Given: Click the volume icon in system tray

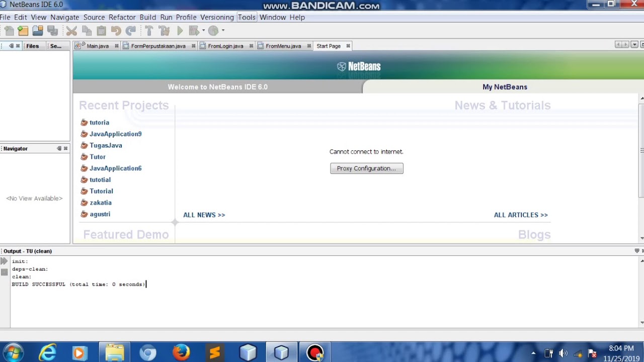Looking at the screenshot, I should (563, 353).
